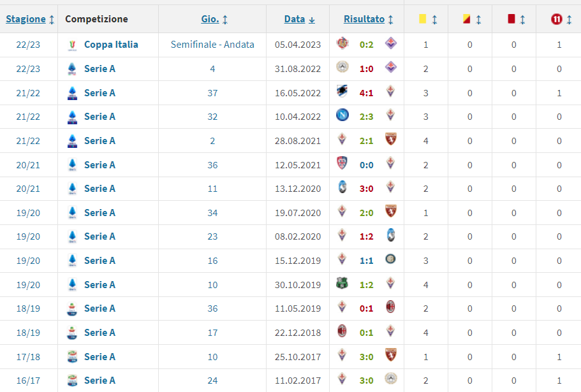The width and height of the screenshot is (581, 392).
Task: Click the sort arrow beside Gio.
Action: (x=225, y=20)
